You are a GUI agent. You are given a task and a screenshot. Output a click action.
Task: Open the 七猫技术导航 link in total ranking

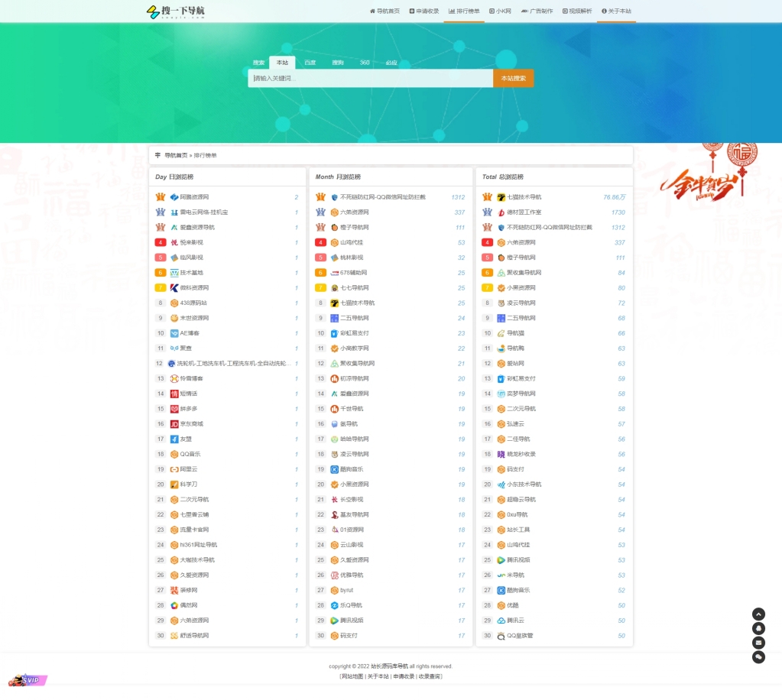pyautogui.click(x=524, y=197)
